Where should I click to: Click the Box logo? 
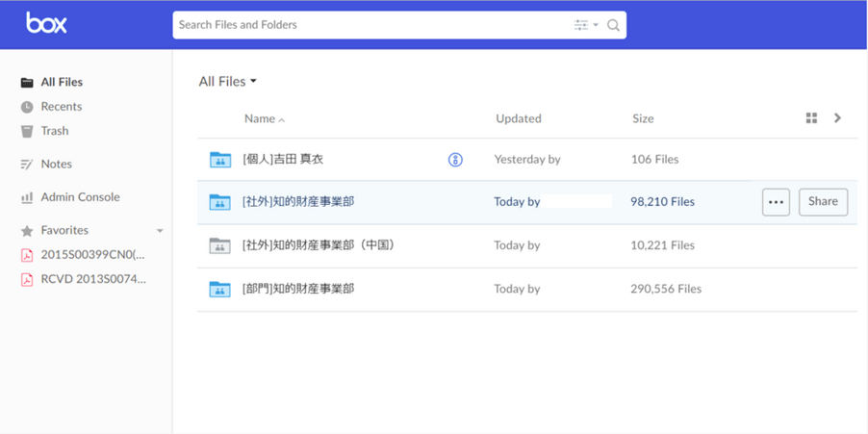[x=46, y=23]
